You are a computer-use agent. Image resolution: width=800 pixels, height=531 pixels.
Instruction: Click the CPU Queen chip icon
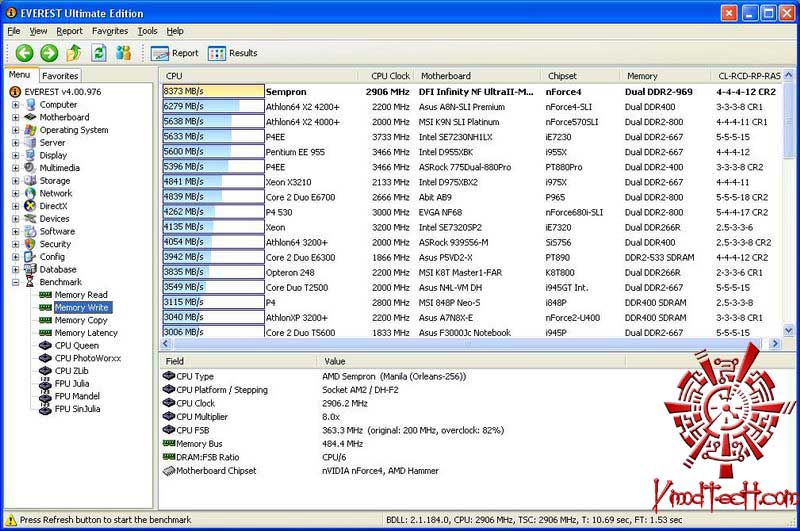(x=45, y=345)
